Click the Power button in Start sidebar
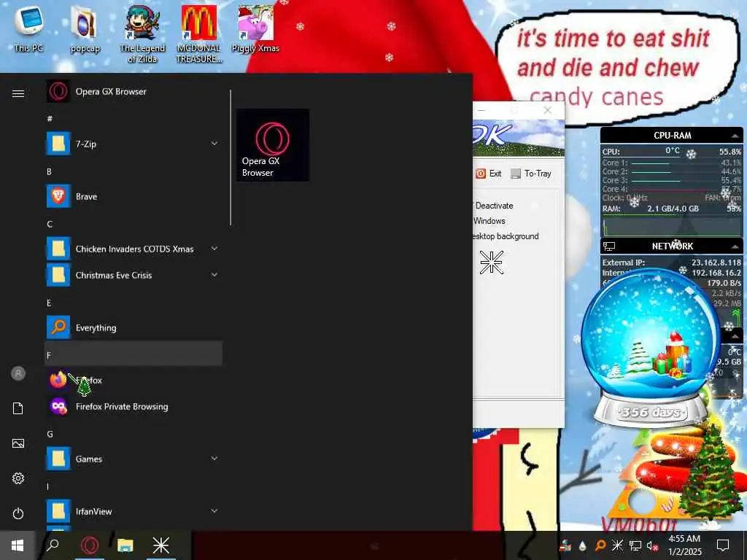 pos(18,513)
